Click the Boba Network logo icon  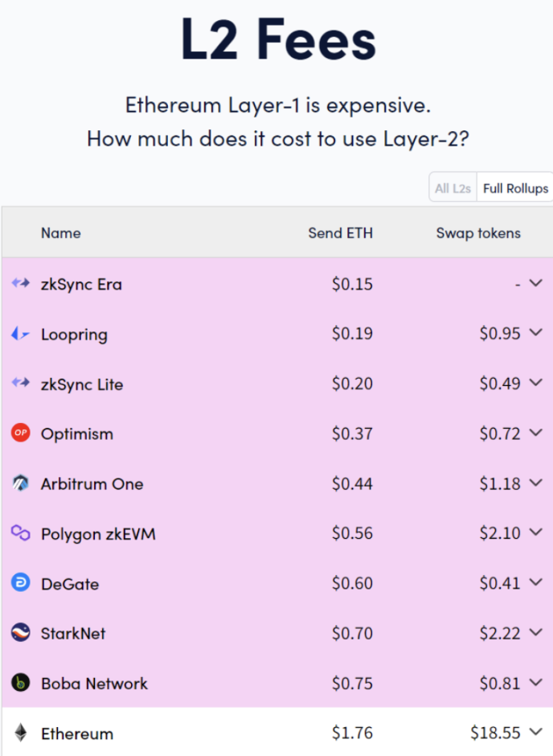click(21, 683)
